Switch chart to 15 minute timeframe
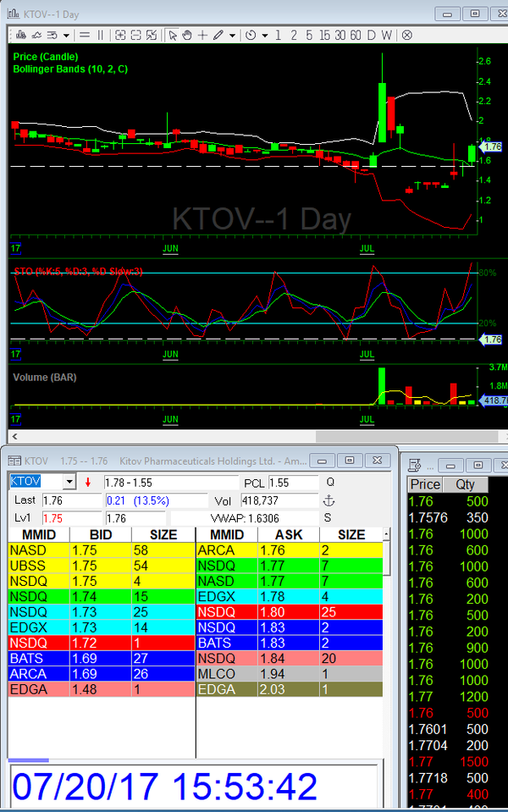 [325, 35]
